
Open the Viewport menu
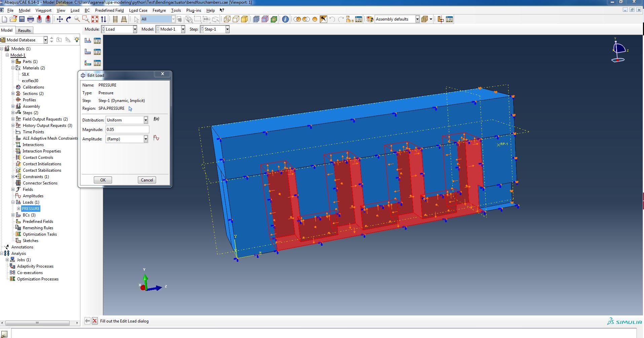tap(43, 10)
